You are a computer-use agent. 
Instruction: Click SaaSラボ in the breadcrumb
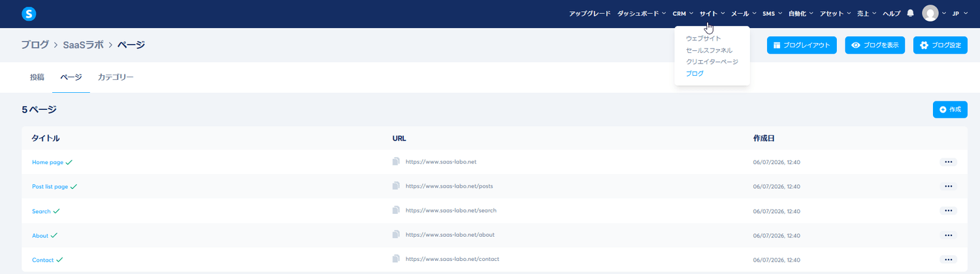(84, 45)
